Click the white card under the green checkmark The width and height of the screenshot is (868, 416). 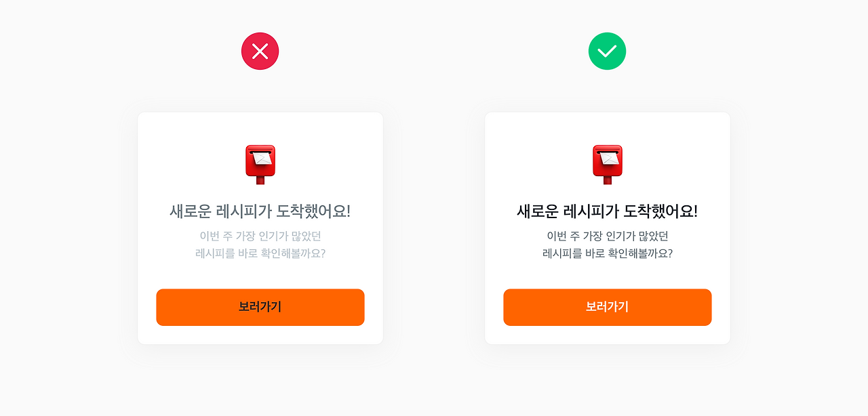(608, 228)
